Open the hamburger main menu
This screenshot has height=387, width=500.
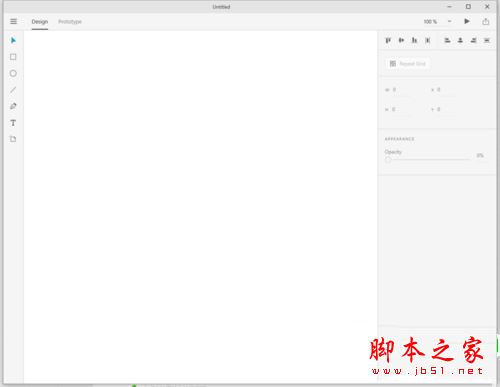13,22
